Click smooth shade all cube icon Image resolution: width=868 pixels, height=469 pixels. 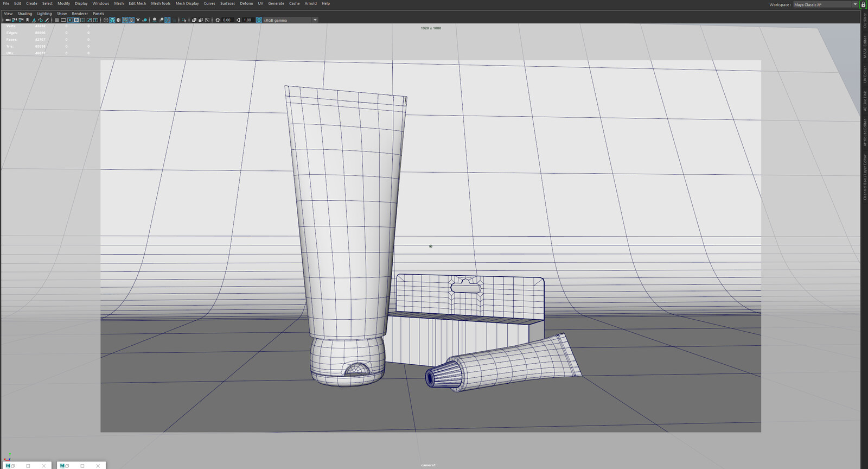[112, 20]
